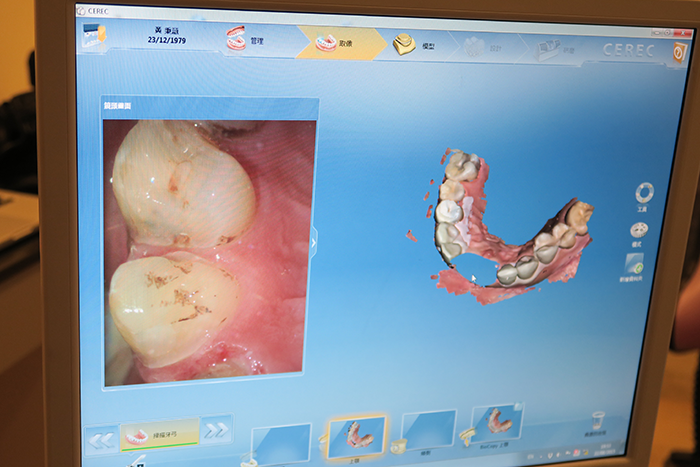Viewport: 700px width, 467px height.
Task: Open the system menu icon at top-left
Action: pos(94,35)
